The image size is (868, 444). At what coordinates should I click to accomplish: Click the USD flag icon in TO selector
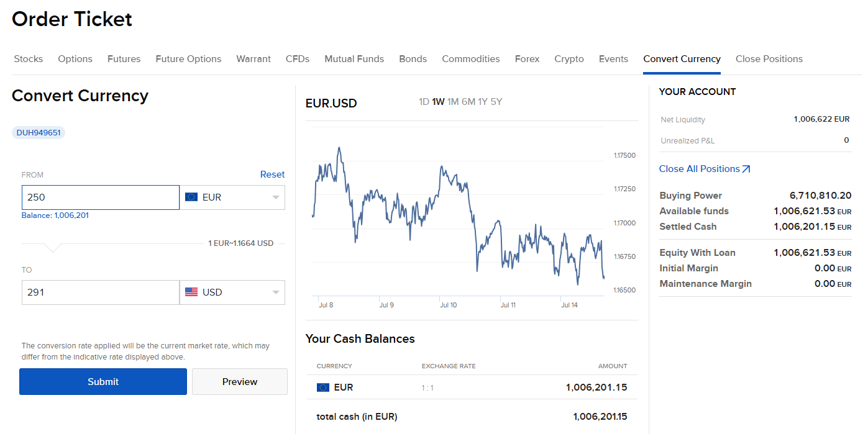pyautogui.click(x=191, y=292)
